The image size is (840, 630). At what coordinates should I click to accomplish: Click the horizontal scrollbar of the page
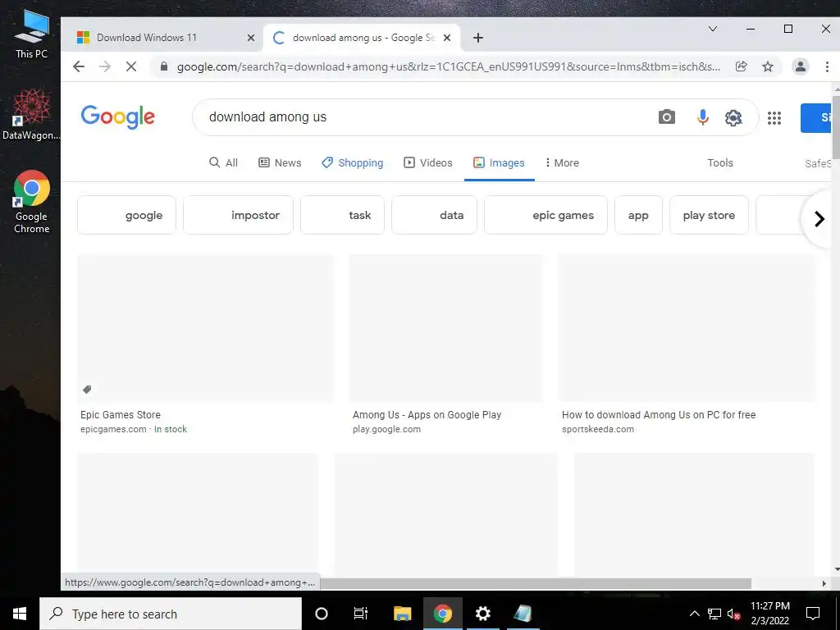[x=536, y=583]
